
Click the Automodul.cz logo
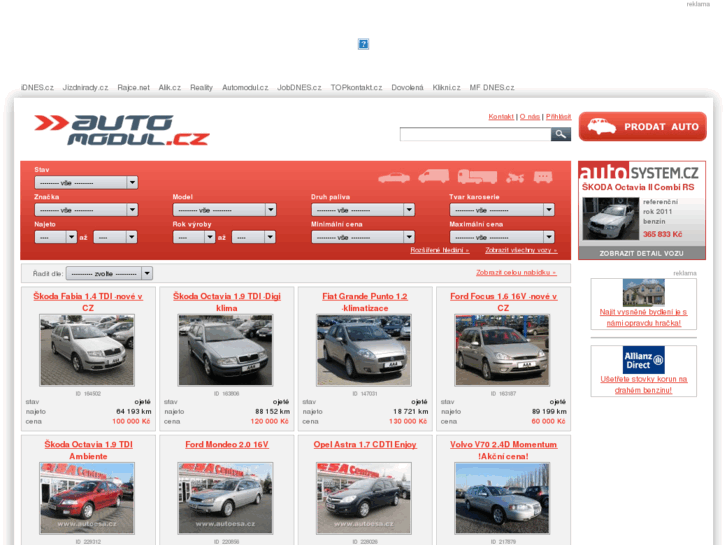point(121,130)
